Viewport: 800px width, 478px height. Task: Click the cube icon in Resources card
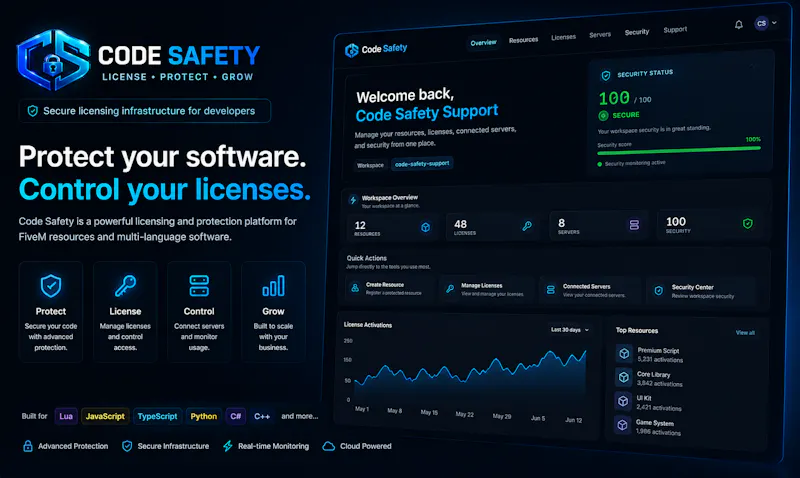coord(426,228)
